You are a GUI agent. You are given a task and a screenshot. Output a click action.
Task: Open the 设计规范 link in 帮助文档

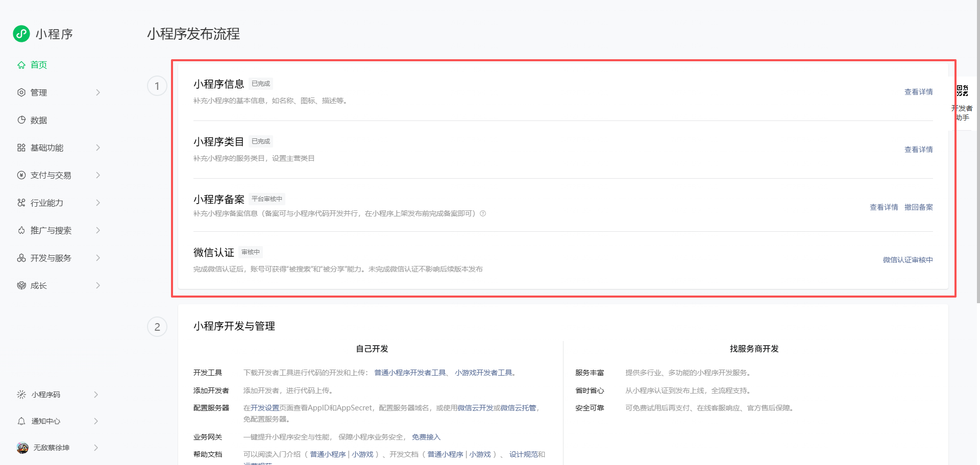tap(524, 454)
